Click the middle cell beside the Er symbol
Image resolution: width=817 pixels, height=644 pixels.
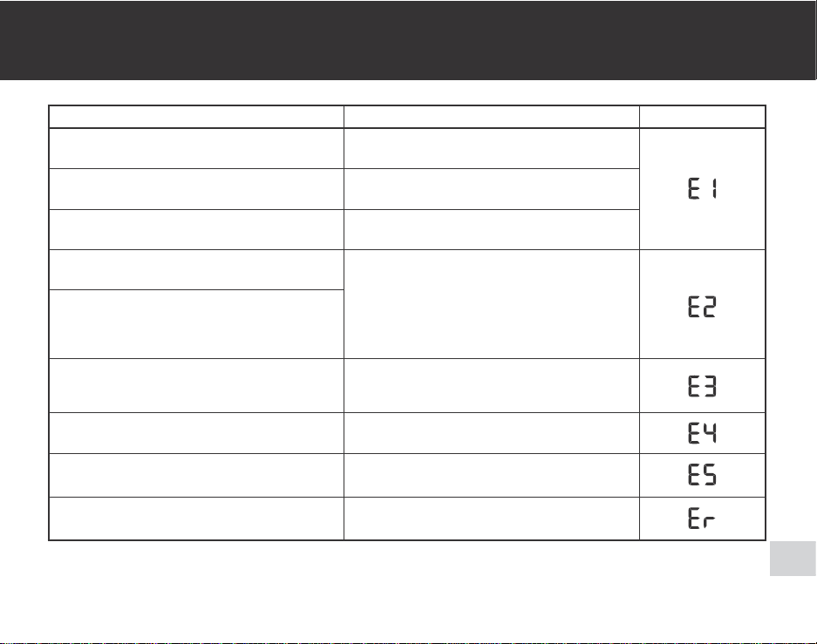point(492,519)
